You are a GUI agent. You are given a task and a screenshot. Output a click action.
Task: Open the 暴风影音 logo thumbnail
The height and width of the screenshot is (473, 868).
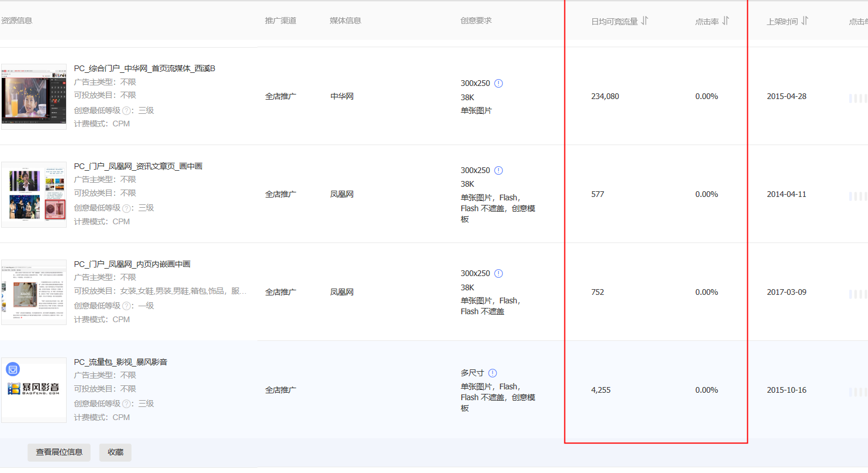34,390
